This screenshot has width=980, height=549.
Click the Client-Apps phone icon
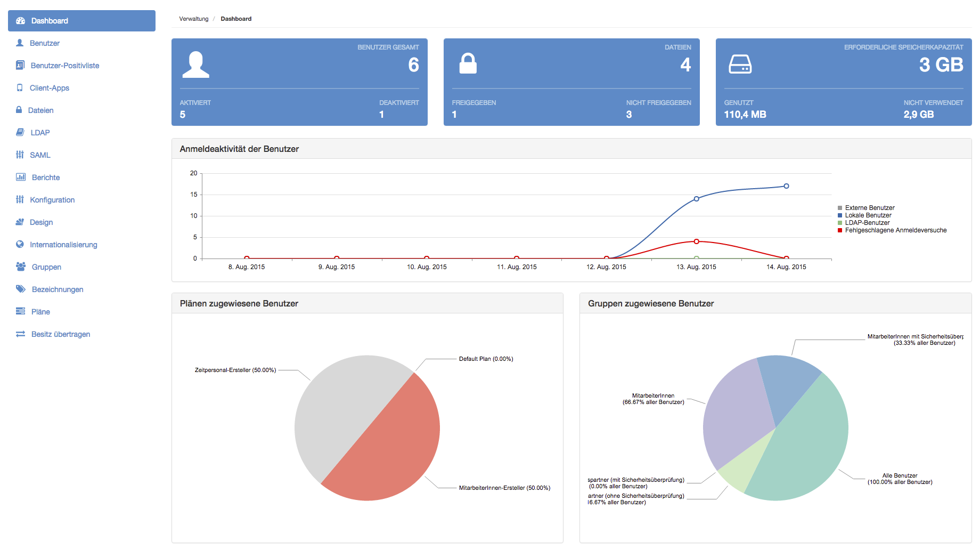20,87
